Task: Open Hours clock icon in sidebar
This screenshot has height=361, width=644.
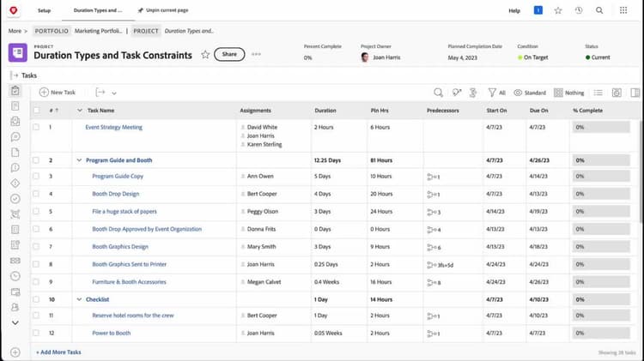Action: [15, 276]
